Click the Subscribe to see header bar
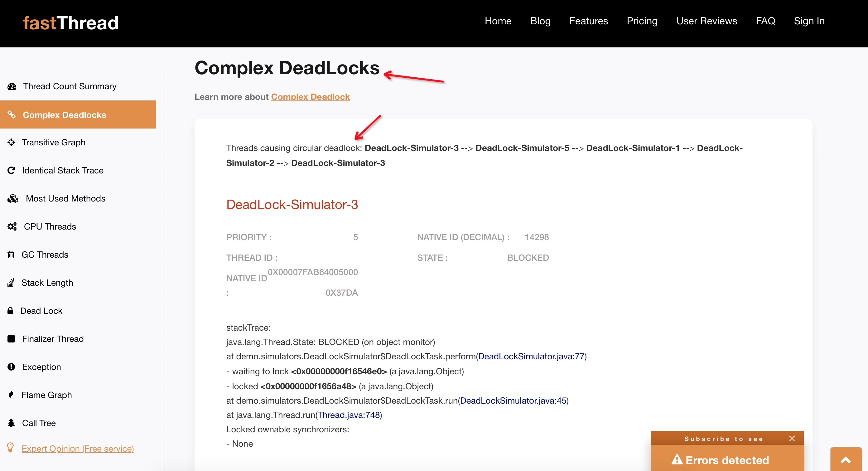The height and width of the screenshot is (471, 868). pyautogui.click(x=727, y=438)
